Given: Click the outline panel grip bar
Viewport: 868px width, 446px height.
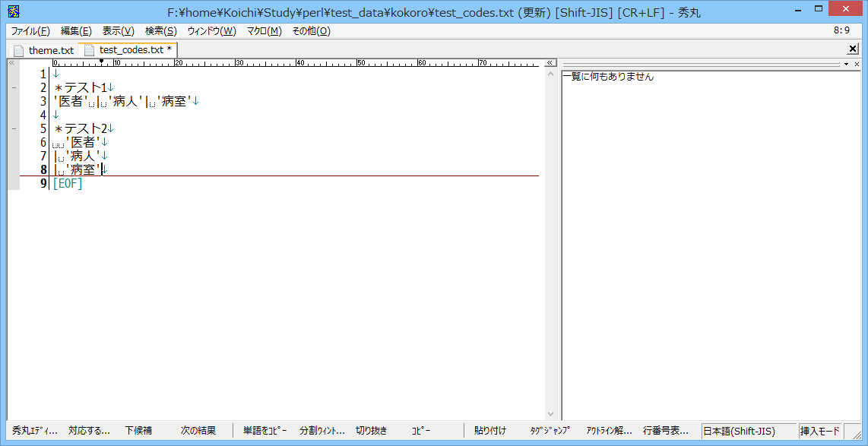Looking at the screenshot, I should (702, 64).
